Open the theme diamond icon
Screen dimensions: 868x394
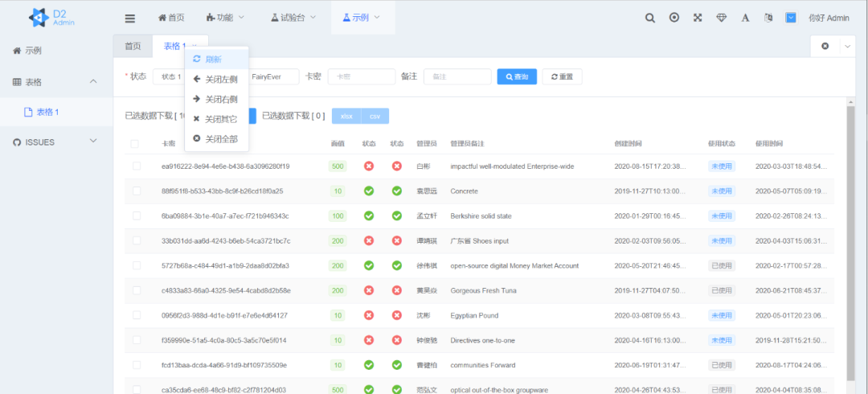click(x=721, y=18)
